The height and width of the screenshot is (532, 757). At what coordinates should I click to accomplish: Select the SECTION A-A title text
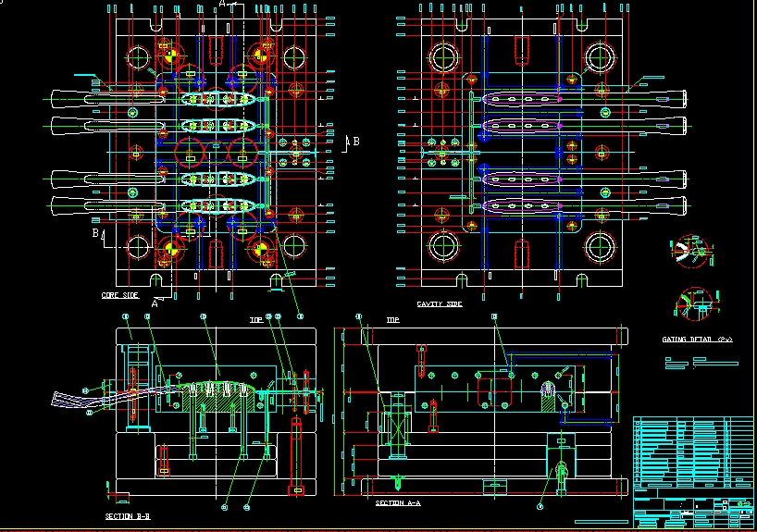(398, 503)
